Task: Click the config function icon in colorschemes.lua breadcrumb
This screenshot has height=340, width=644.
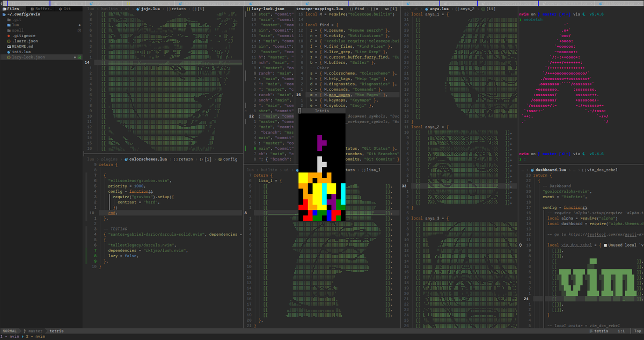Action: coord(220,159)
